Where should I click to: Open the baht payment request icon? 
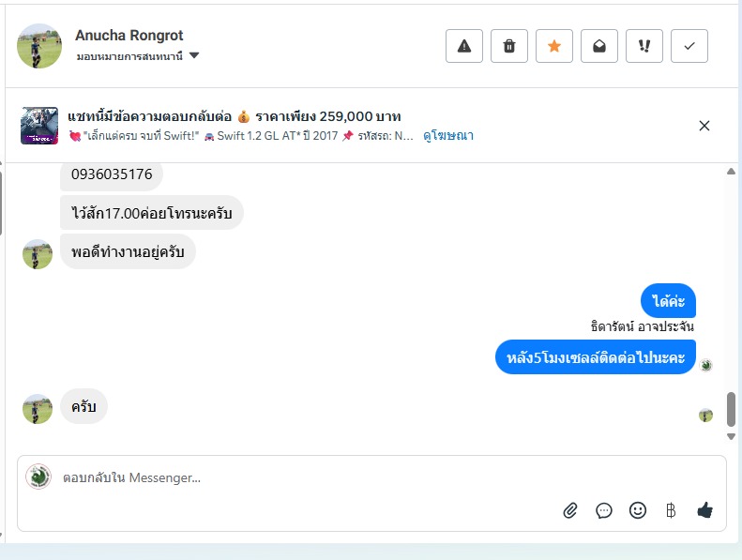[x=671, y=510]
